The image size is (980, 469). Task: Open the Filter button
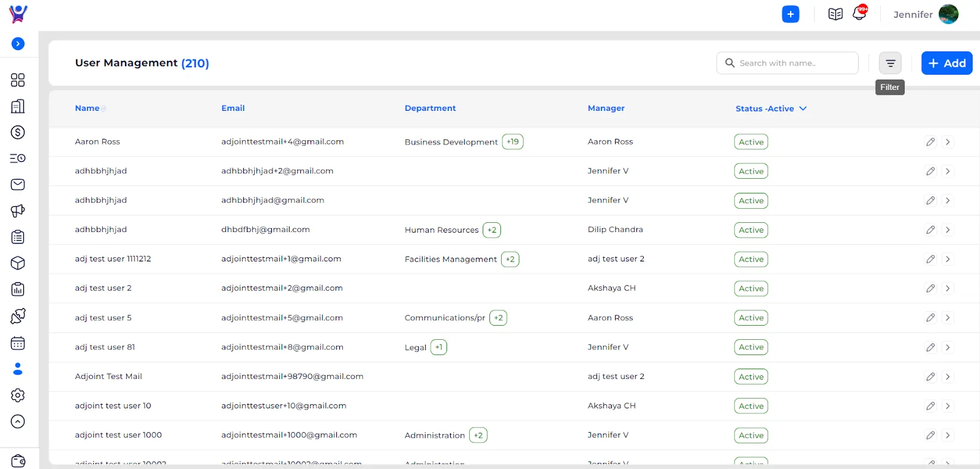tap(890, 63)
